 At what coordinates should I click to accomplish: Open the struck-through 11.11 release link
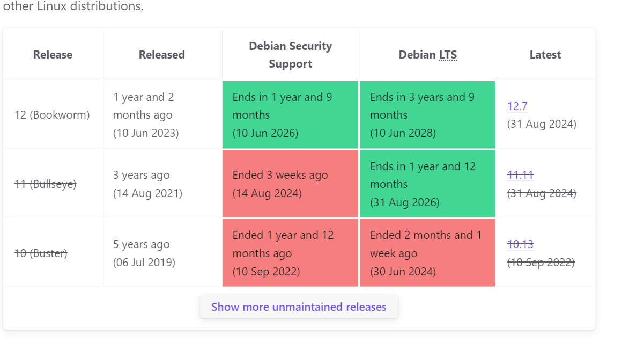click(x=520, y=175)
